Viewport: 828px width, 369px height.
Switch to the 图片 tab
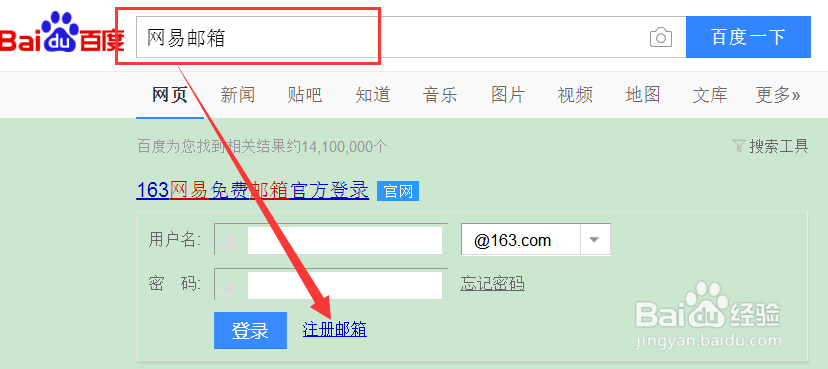[x=508, y=95]
